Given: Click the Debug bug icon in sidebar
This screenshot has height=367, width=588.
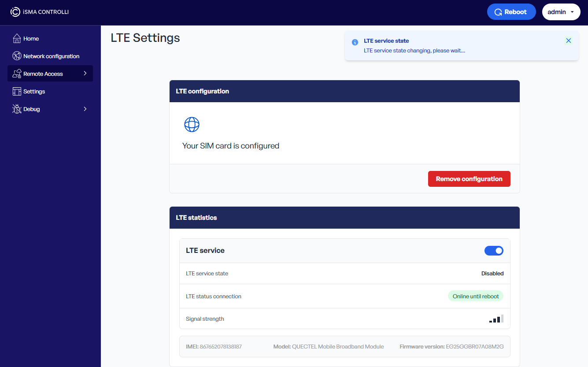Looking at the screenshot, I should (17, 109).
